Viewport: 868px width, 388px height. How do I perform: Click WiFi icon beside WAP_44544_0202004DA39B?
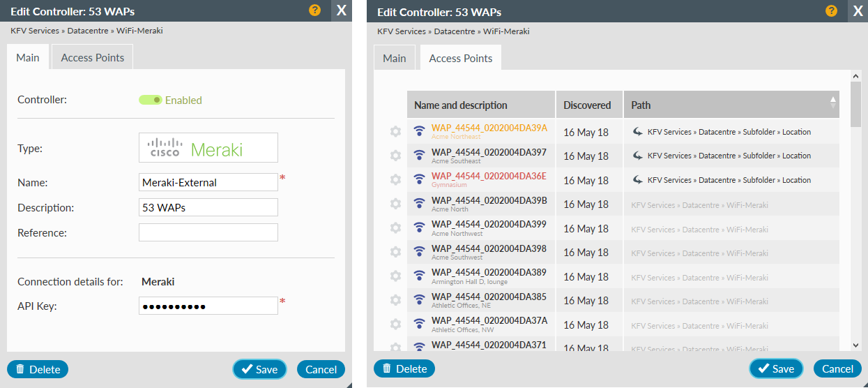[419, 204]
